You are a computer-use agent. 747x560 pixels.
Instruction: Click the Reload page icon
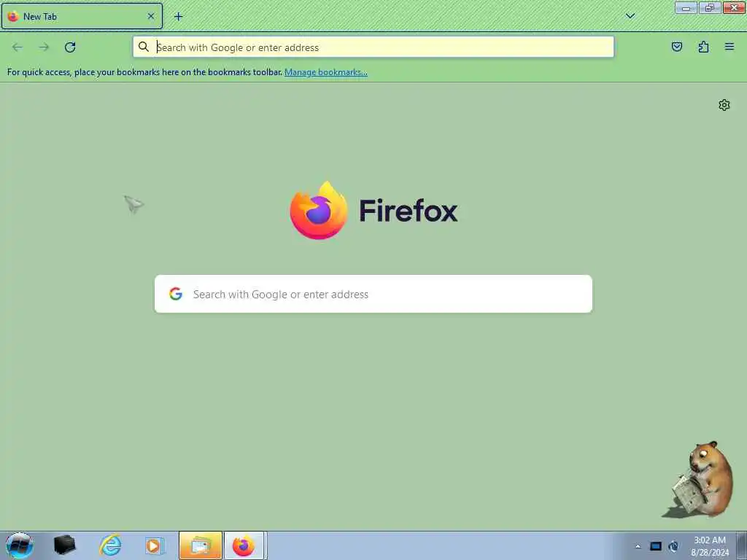tap(70, 47)
